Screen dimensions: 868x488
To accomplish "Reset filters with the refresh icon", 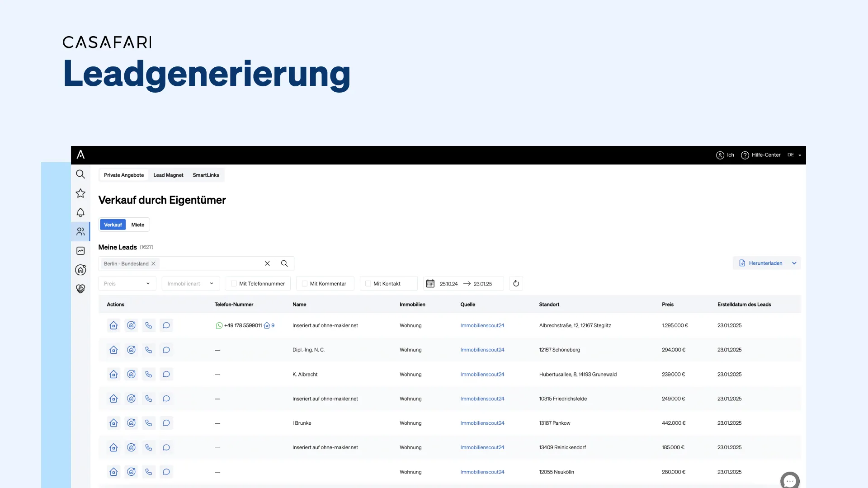I will point(516,283).
